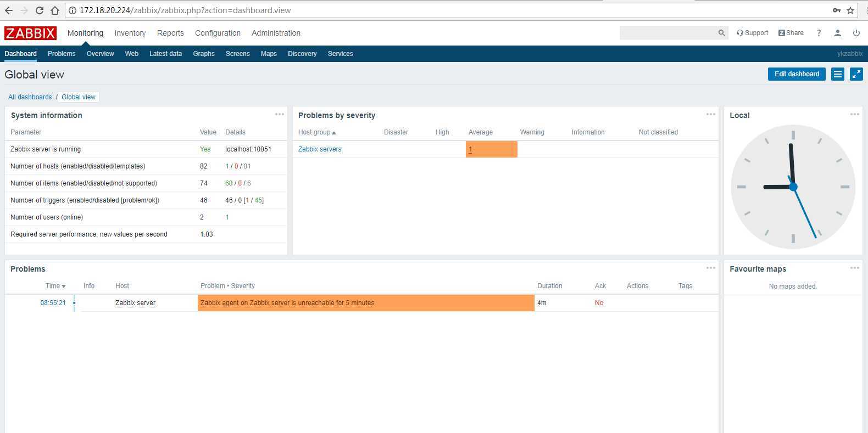Open the Zabbix servers host group link
The height and width of the screenshot is (433, 868).
320,149
